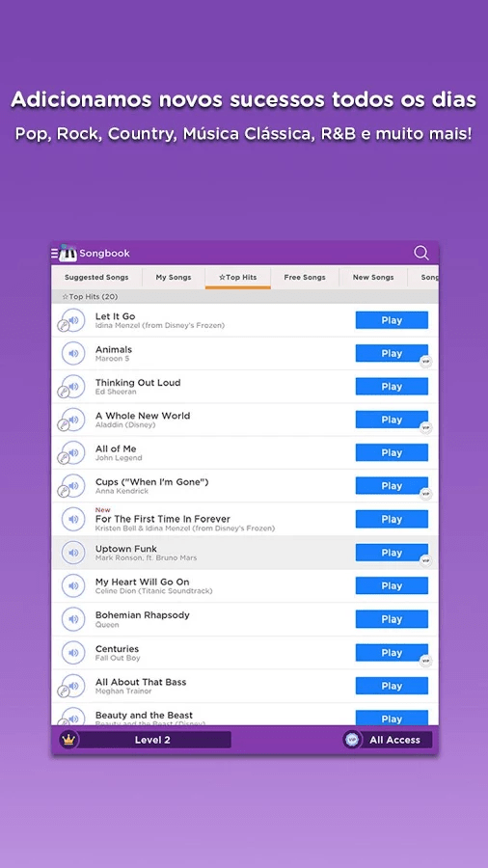
Task: Click the VIP badge on A Whole New World
Action: pyautogui.click(x=425, y=428)
